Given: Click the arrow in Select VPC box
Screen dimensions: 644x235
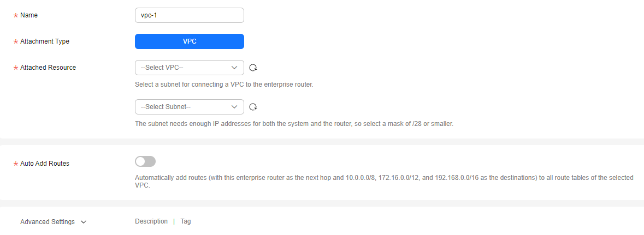Looking at the screenshot, I should coord(234,68).
